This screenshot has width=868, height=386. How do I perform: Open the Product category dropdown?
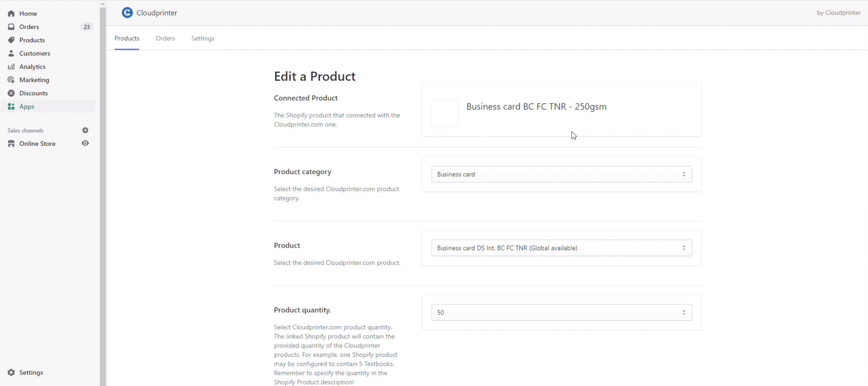[x=561, y=174]
